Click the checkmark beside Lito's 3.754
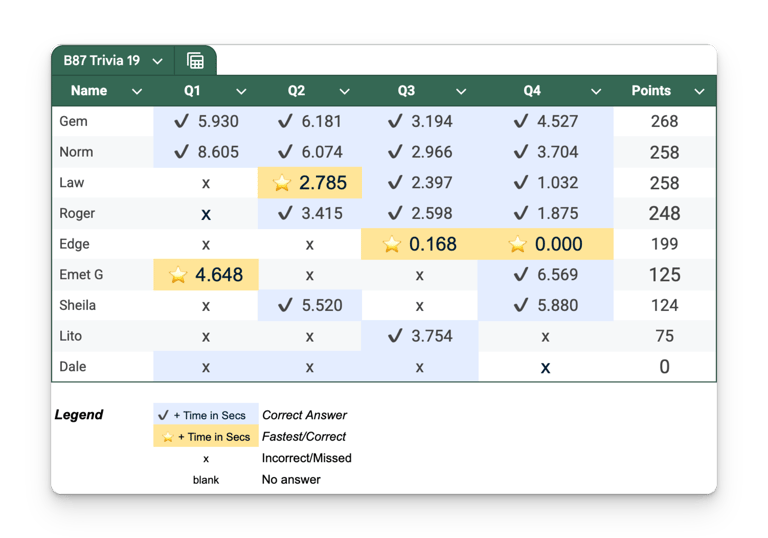 395,336
